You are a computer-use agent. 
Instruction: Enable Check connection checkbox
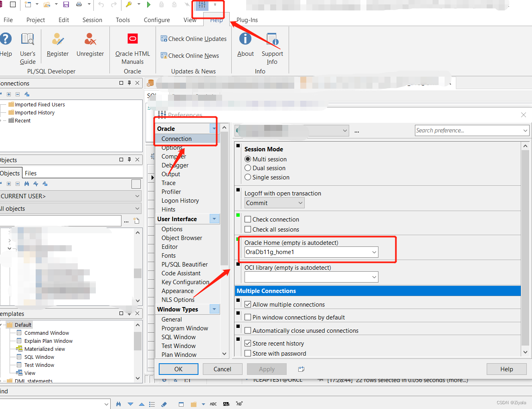[x=248, y=220]
